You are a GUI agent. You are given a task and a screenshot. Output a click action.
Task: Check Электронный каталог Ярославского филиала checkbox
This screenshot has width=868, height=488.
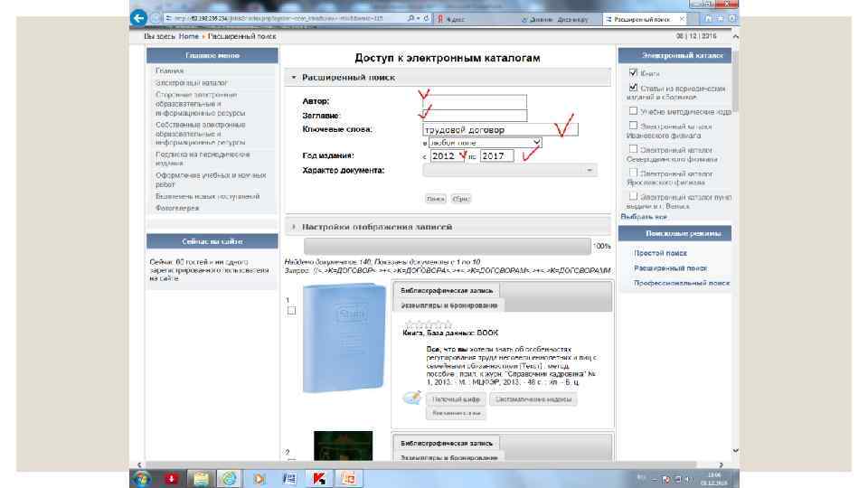pos(633,173)
